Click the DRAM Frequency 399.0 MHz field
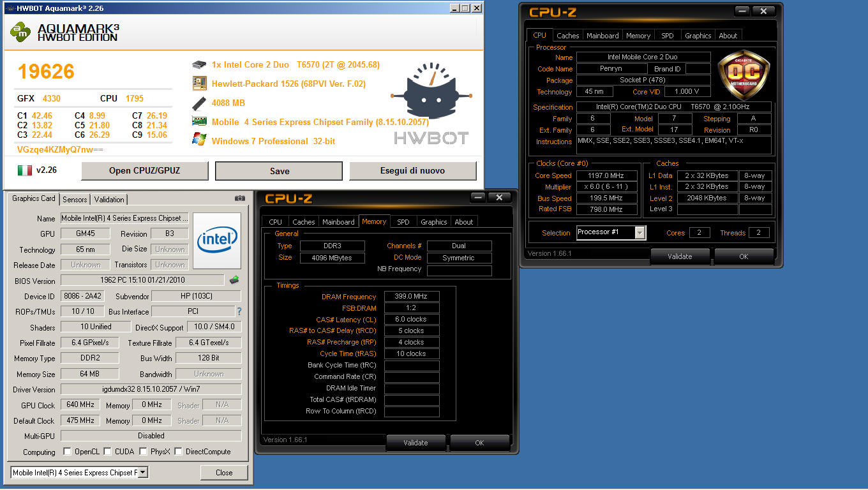The width and height of the screenshot is (868, 490). click(x=412, y=297)
